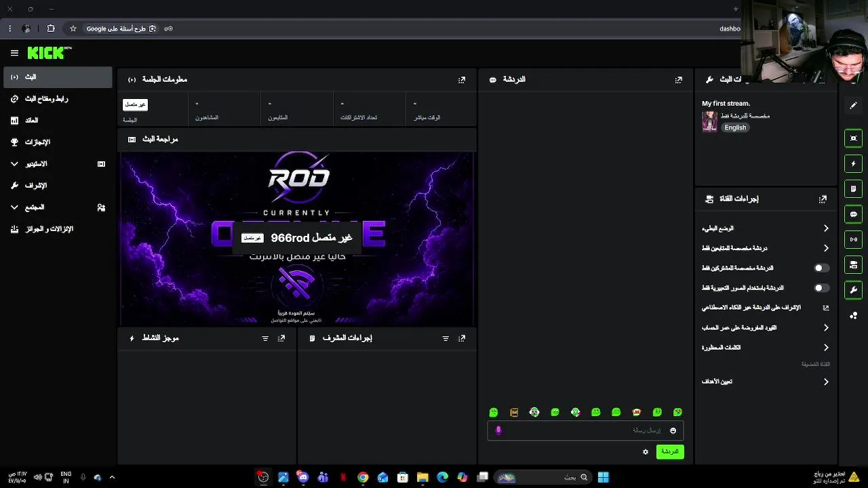
Task: Pick the brown box-face emote
Action: tap(514, 412)
